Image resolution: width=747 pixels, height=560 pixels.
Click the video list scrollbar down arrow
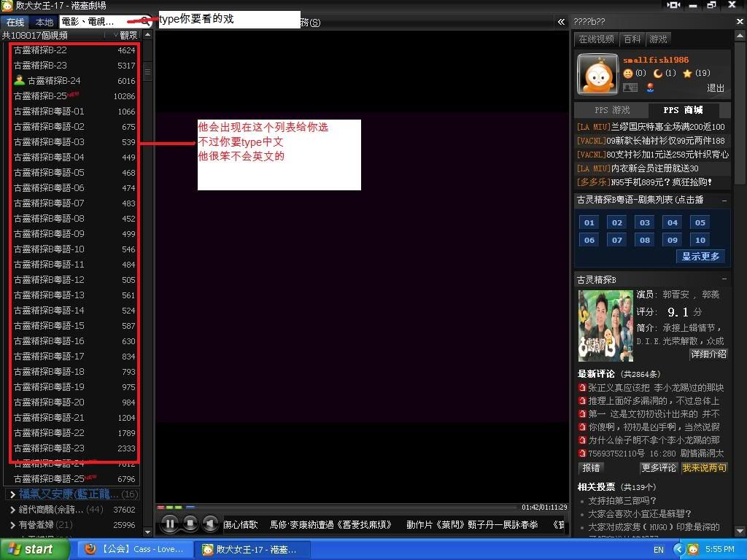(x=147, y=532)
